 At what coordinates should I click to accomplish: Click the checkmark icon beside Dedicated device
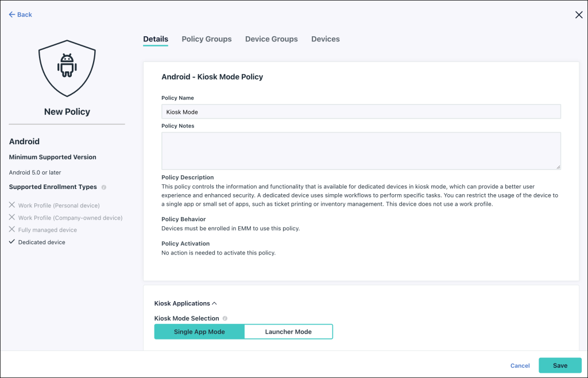tap(12, 242)
